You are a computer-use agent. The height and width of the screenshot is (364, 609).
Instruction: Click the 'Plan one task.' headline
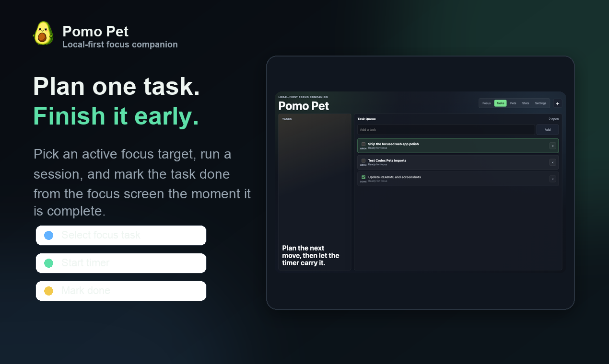(x=117, y=87)
